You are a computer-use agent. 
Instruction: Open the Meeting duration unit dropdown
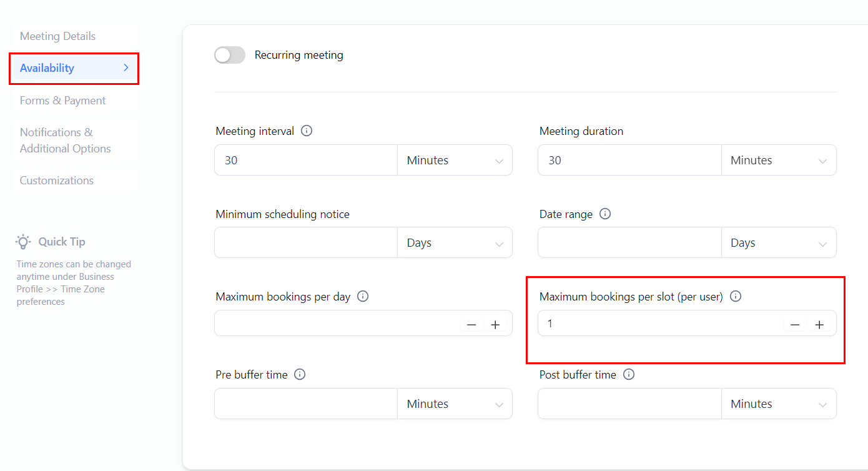pos(778,161)
